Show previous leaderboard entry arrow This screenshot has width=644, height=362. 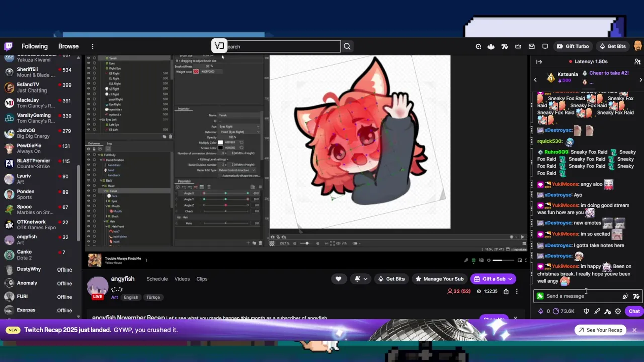coord(535,80)
